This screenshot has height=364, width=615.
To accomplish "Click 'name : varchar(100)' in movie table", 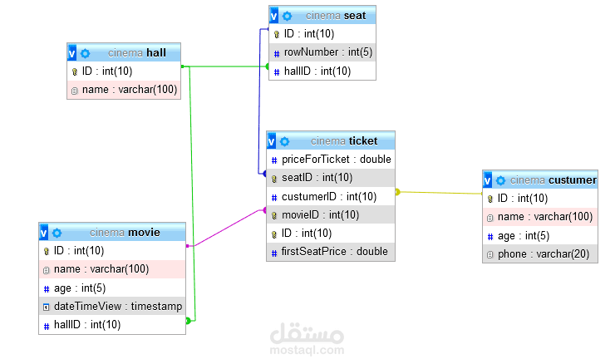I will [112, 269].
